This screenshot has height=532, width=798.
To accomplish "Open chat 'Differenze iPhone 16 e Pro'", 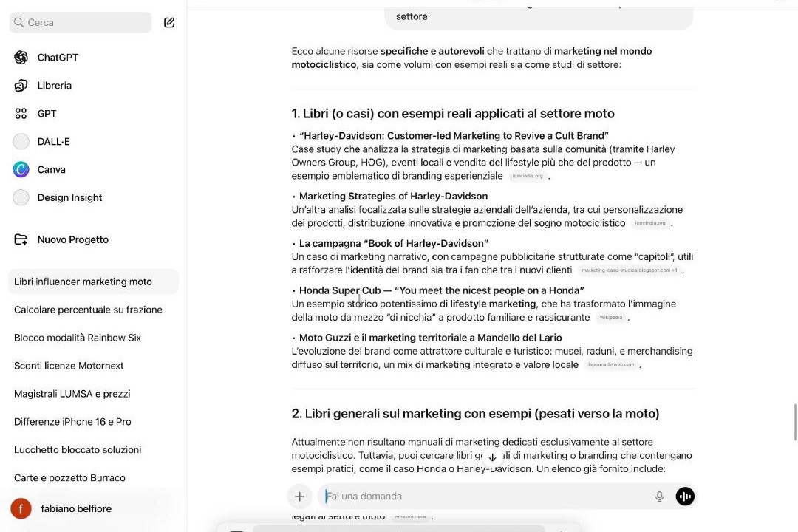I will (x=72, y=421).
